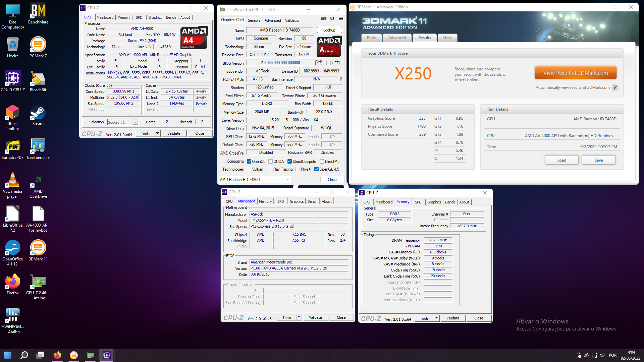Click Validate in top CPU-Z window

174,133
